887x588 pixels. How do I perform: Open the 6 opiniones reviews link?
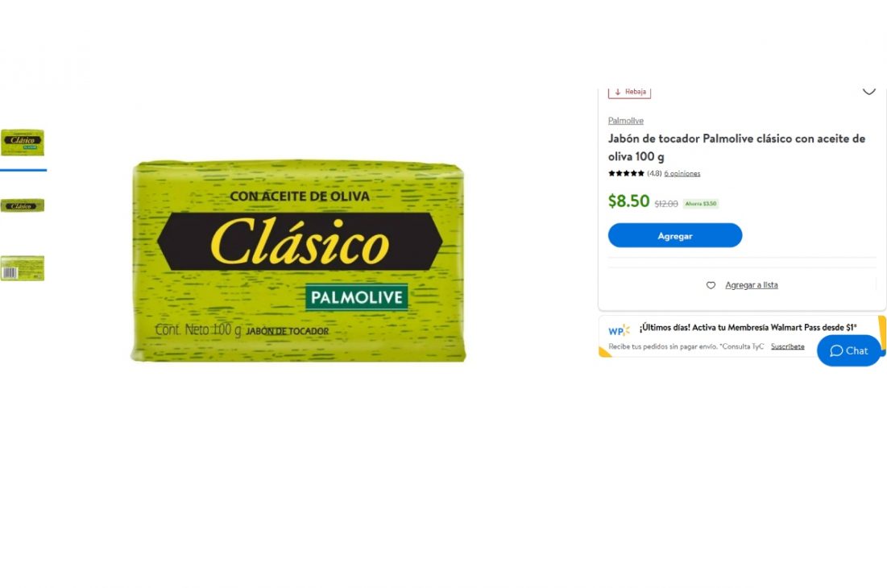point(682,173)
